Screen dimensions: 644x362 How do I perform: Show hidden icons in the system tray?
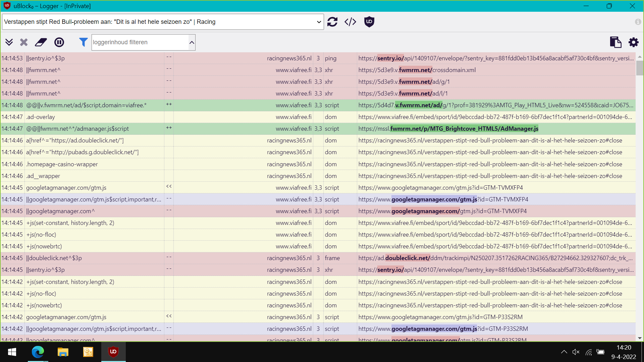pos(565,352)
